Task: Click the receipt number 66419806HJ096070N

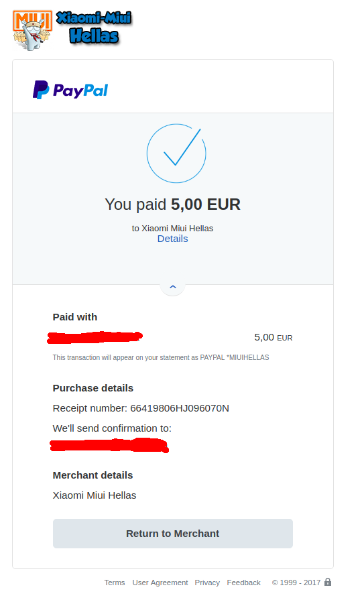Action: 180,408
